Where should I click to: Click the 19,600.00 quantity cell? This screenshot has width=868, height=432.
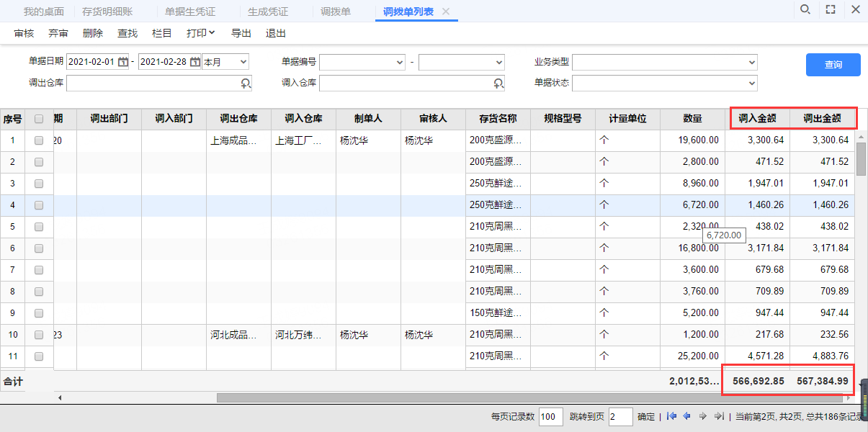point(692,140)
